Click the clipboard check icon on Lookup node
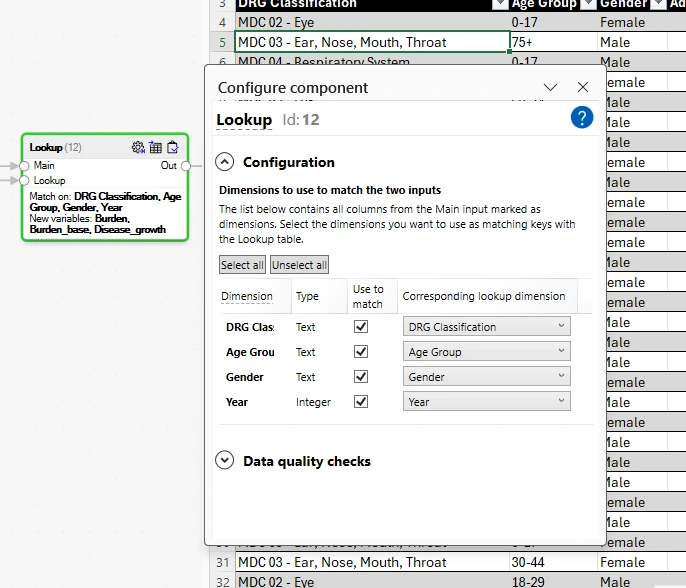 tap(173, 147)
